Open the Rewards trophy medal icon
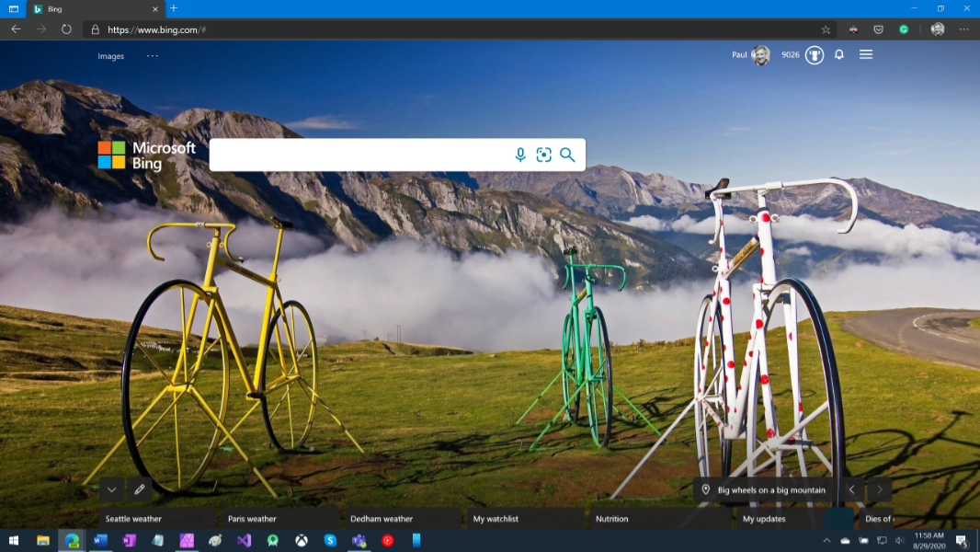The width and height of the screenshot is (980, 552). pos(815,55)
